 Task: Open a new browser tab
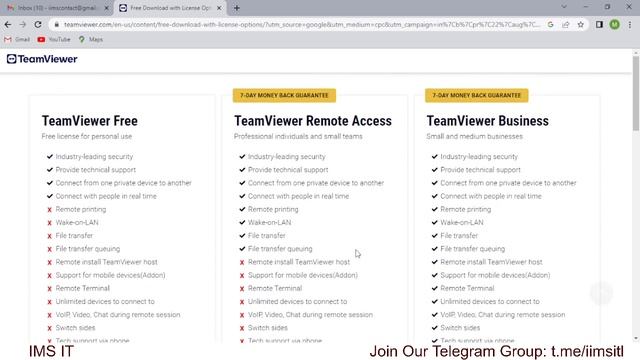coord(237,8)
